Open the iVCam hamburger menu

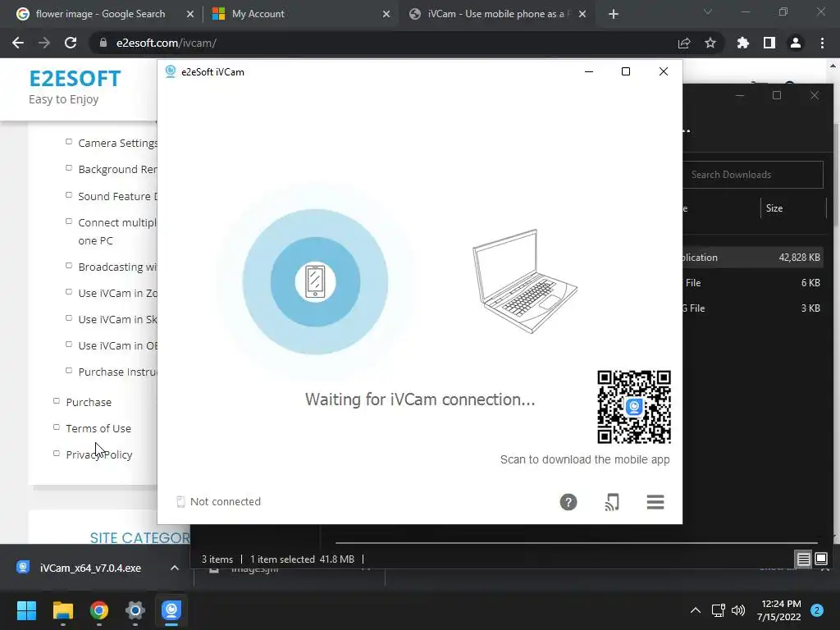(x=655, y=502)
